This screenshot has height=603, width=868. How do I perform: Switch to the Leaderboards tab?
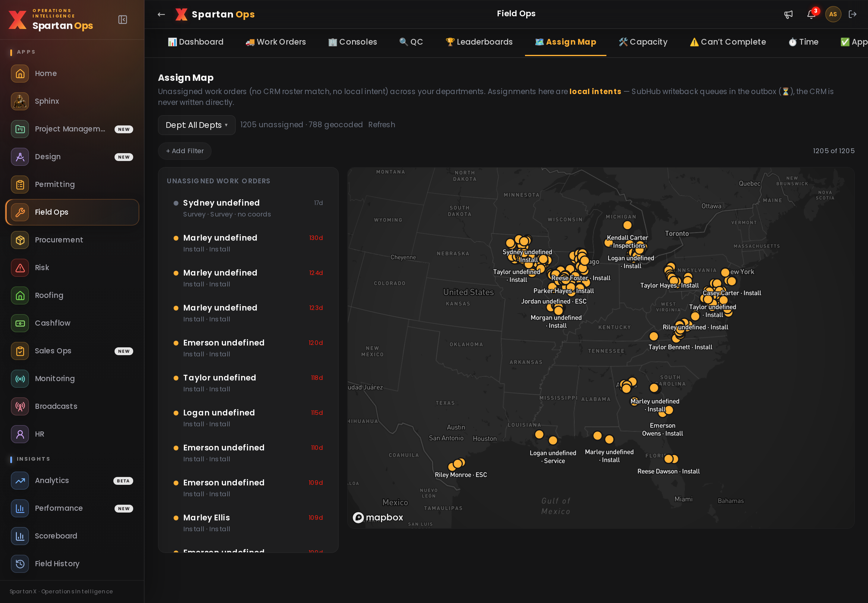479,42
